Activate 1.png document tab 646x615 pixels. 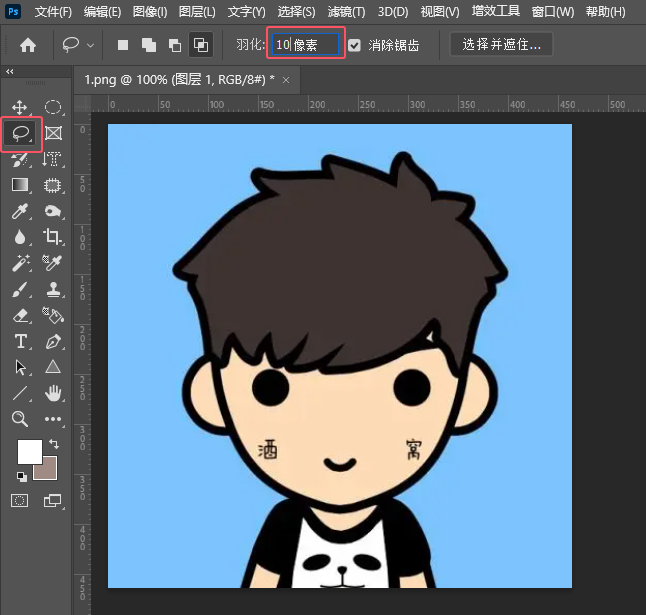pyautogui.click(x=180, y=80)
